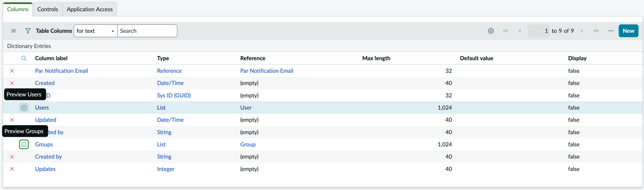Sort by Max length column header
Viewport: 644px width, 190px height.
coord(376,58)
